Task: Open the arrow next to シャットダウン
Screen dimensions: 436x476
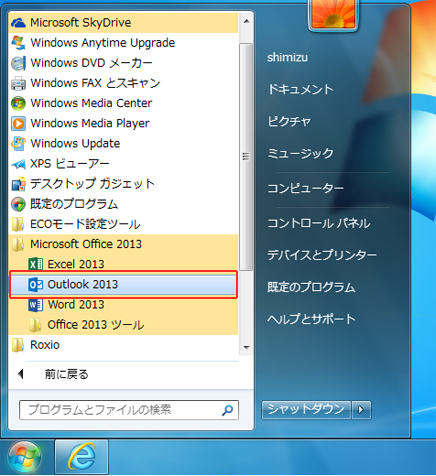Action: tap(361, 409)
